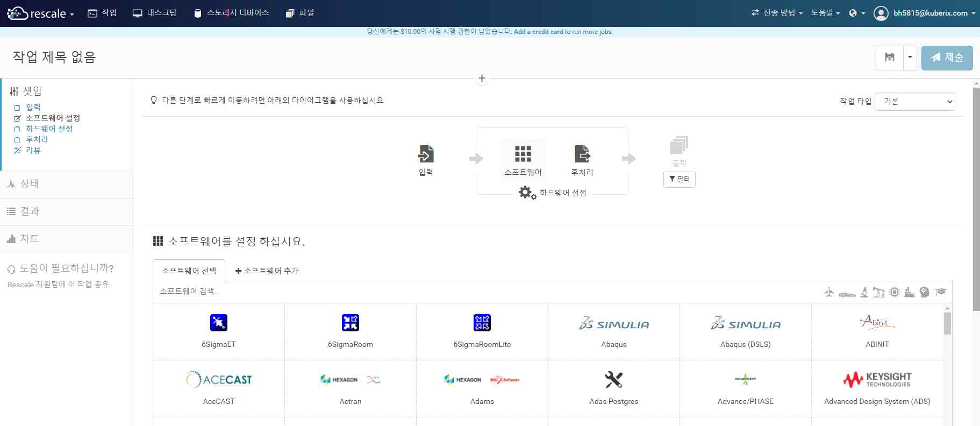Screen dimensions: 980x426
Task: Expand panel with the plus button
Action: tap(482, 79)
